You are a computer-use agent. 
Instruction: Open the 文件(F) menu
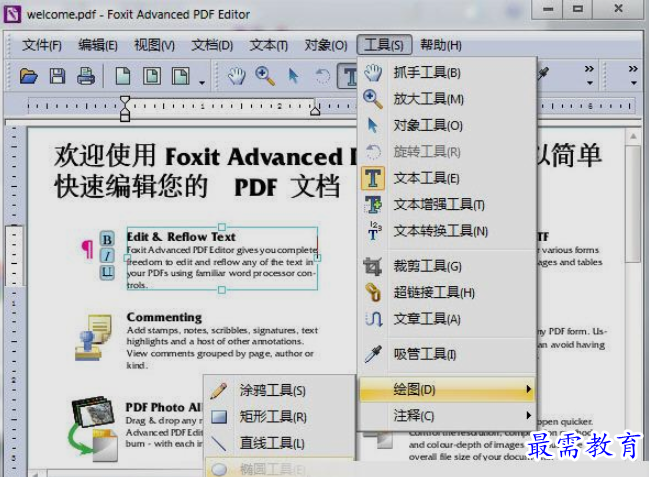(x=42, y=45)
